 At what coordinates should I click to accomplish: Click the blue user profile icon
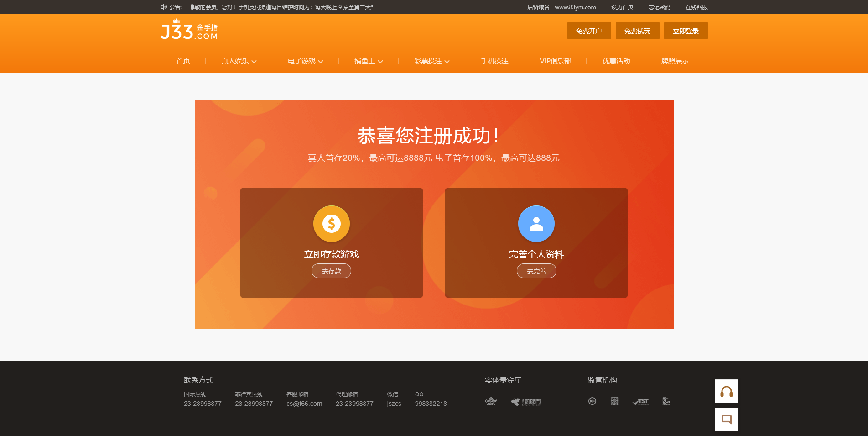pos(536,224)
